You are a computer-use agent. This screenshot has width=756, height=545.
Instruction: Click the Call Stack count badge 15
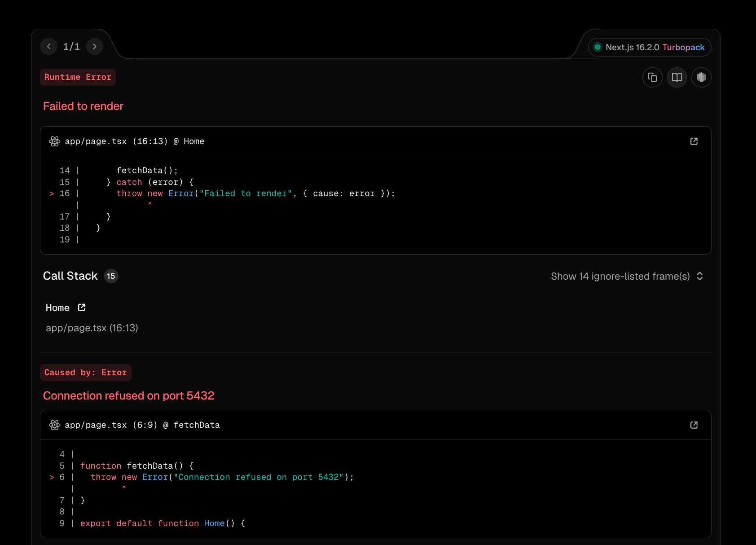tap(111, 276)
